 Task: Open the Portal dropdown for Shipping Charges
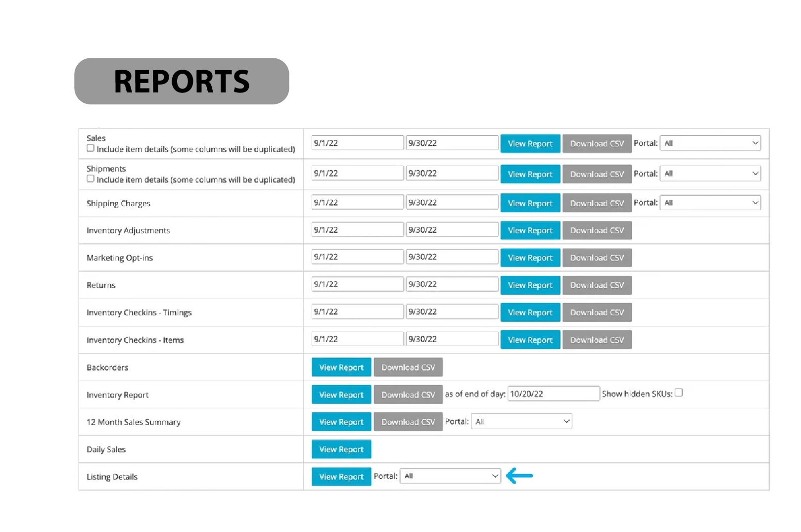pos(710,203)
